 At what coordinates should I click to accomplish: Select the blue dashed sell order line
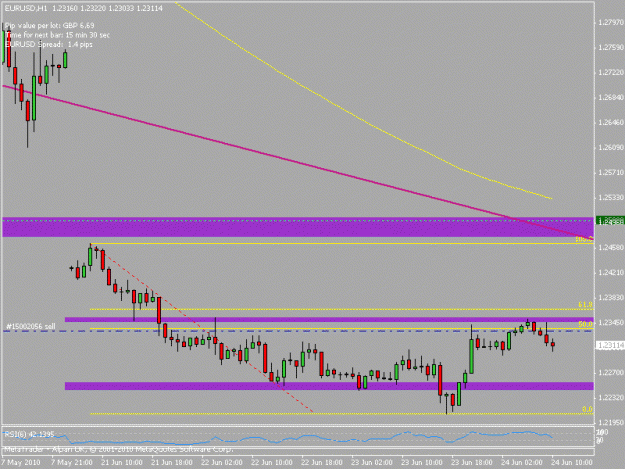pos(298,331)
